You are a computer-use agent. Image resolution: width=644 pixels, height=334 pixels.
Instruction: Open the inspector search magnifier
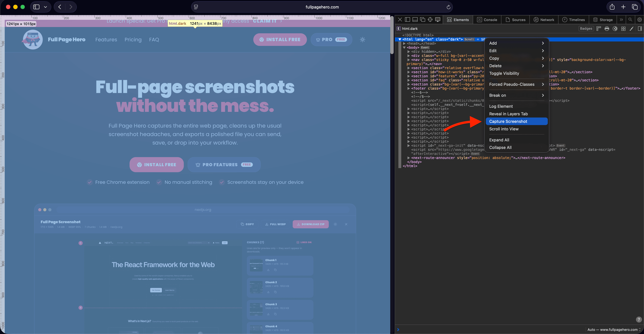[x=630, y=19]
